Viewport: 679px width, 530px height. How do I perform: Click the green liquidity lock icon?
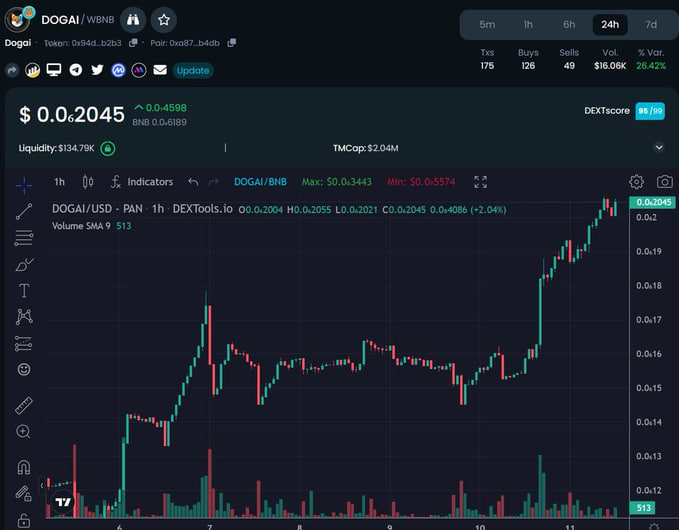click(x=108, y=149)
